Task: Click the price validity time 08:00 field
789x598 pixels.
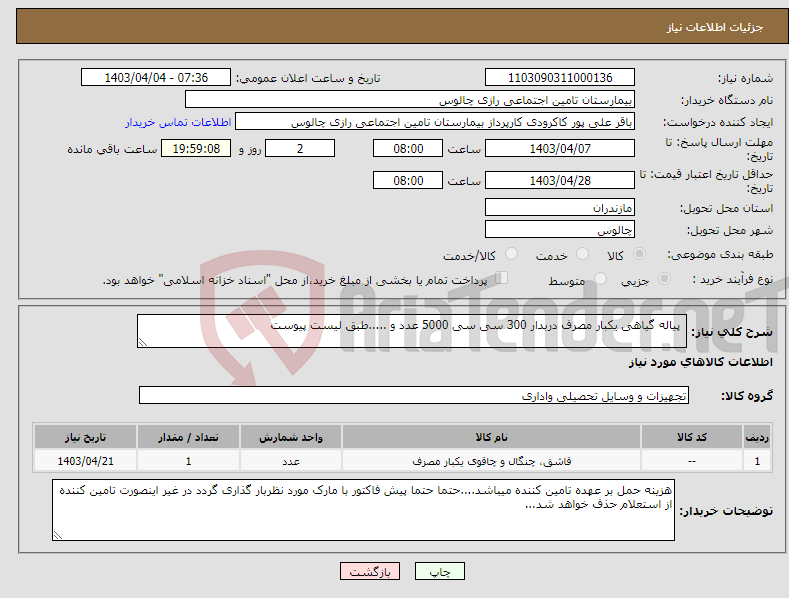Action: tap(408, 180)
